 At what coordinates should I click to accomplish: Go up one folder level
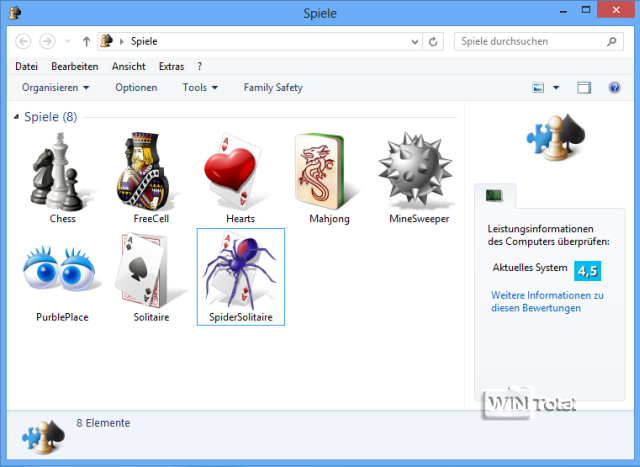click(86, 41)
